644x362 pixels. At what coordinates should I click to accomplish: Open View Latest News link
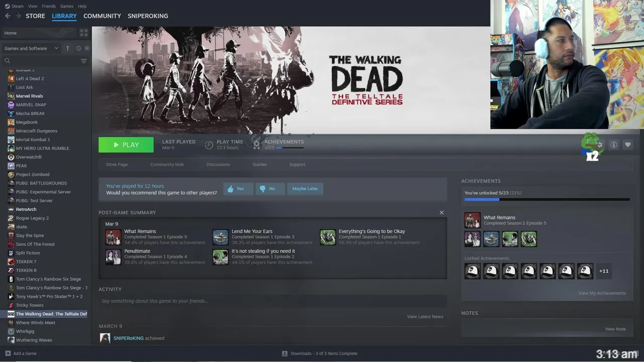425,317
